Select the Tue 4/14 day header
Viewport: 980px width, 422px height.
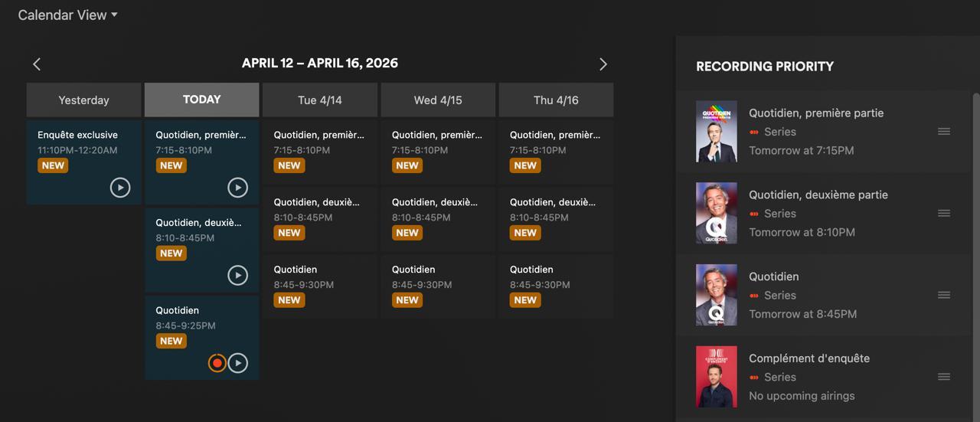coord(319,100)
